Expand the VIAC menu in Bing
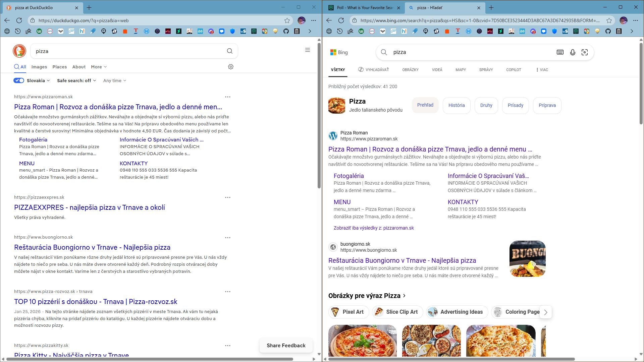 (542, 70)
